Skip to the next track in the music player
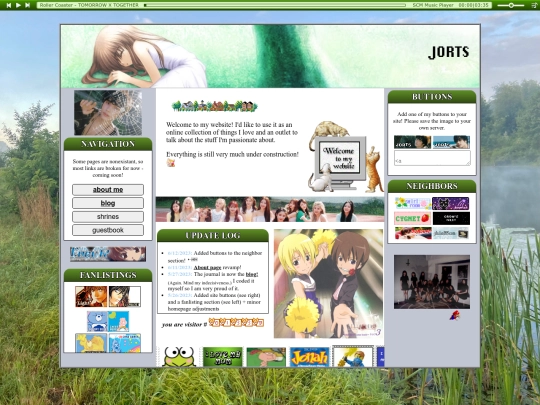The image size is (540, 405). coord(28,5)
